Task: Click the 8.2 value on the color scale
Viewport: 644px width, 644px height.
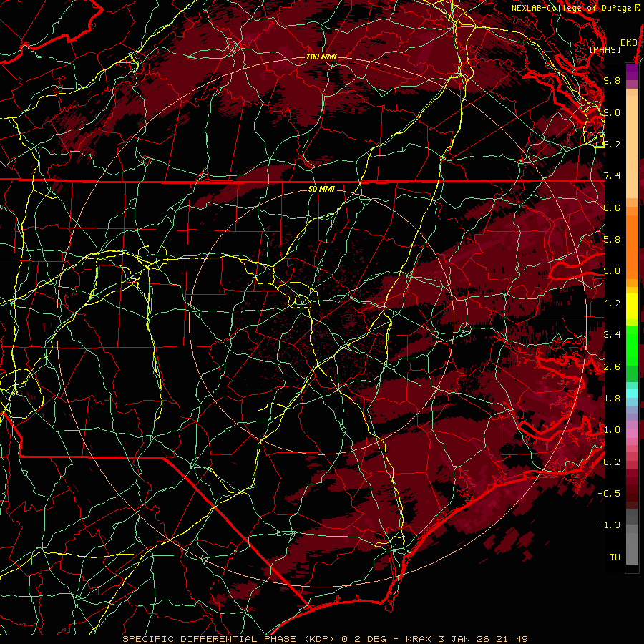Action: (x=612, y=144)
